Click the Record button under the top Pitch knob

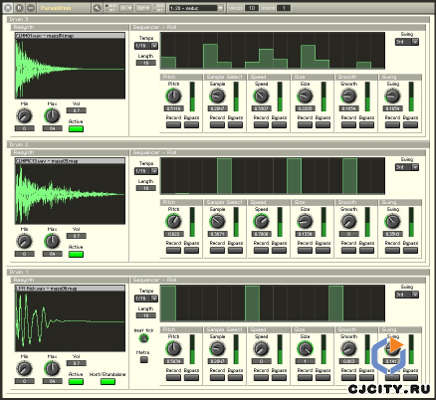173,125
